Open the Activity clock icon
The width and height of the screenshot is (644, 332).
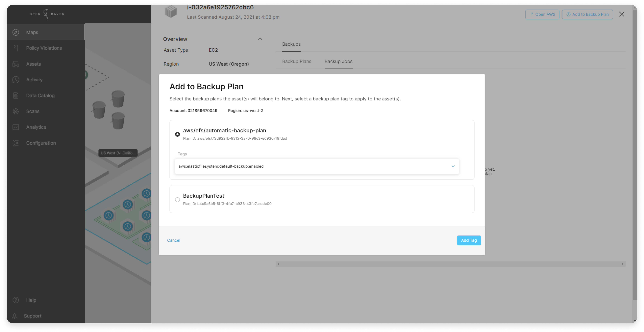(x=16, y=80)
